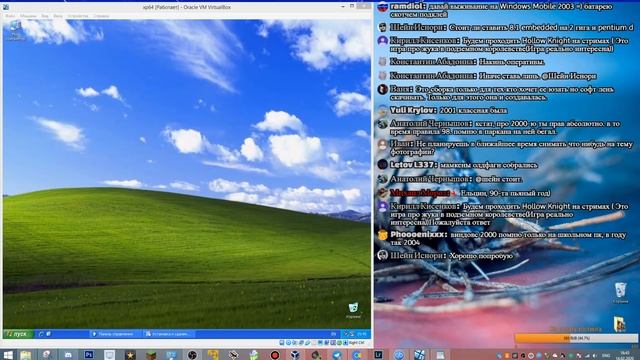The width and height of the screenshot is (640, 360).
Task: Click Phoooenixxx's chat message about Windows 2000
Action: coord(508,239)
